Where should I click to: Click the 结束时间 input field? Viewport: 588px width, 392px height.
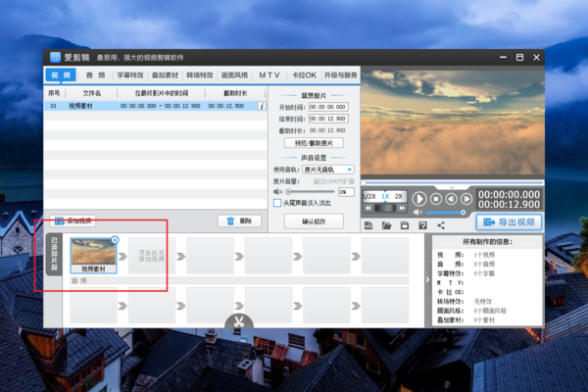coord(328,119)
